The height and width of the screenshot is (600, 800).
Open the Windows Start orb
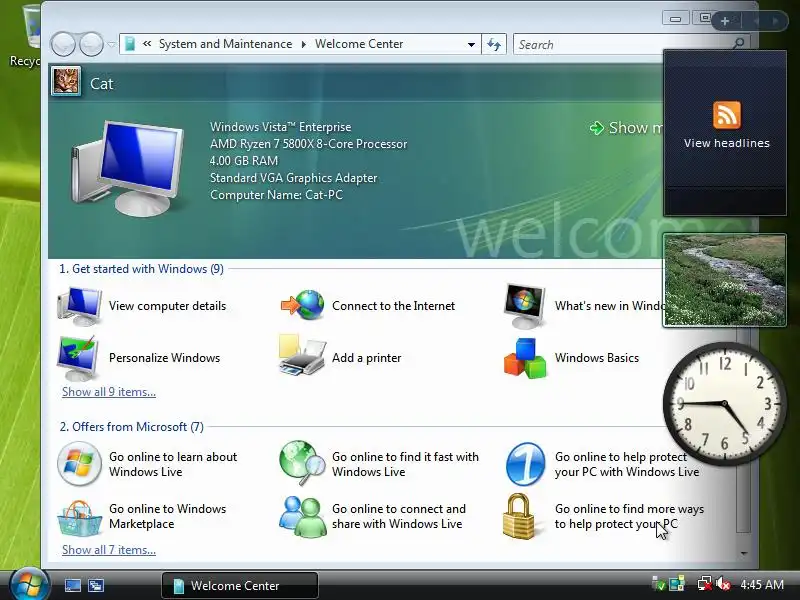pos(29,585)
